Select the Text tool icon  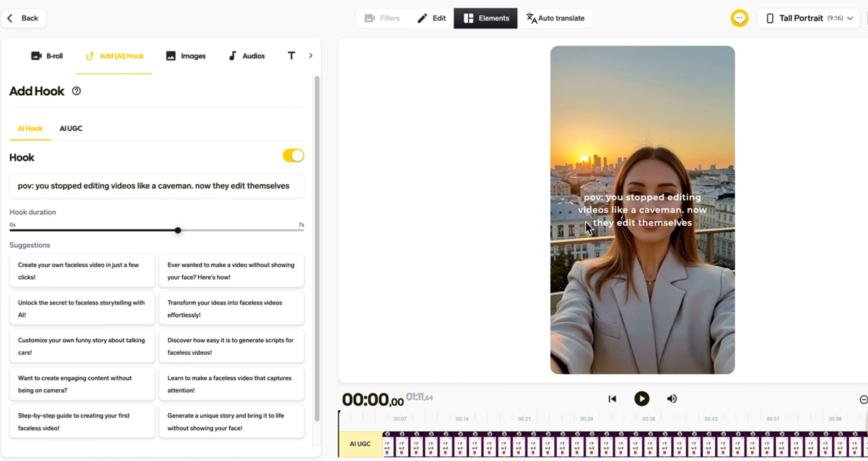coord(291,55)
